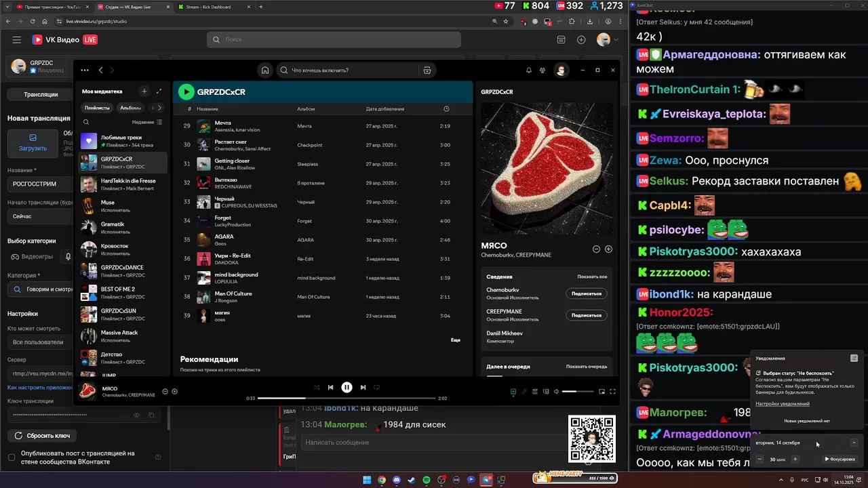The height and width of the screenshot is (488, 868).
Task: Pause the current track МЯСО
Action: 347,387
